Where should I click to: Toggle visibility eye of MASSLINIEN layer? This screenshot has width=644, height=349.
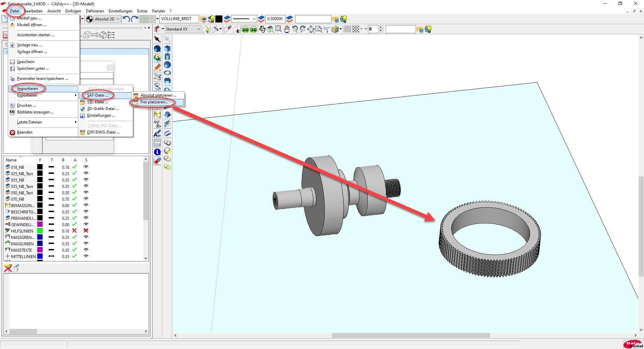pyautogui.click(x=86, y=244)
